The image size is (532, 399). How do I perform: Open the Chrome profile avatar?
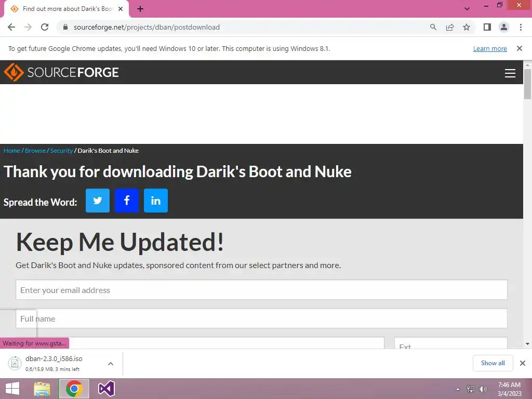pyautogui.click(x=504, y=27)
